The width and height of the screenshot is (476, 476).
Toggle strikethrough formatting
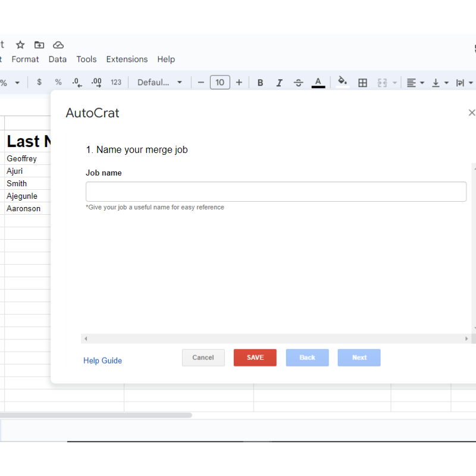pyautogui.click(x=299, y=83)
